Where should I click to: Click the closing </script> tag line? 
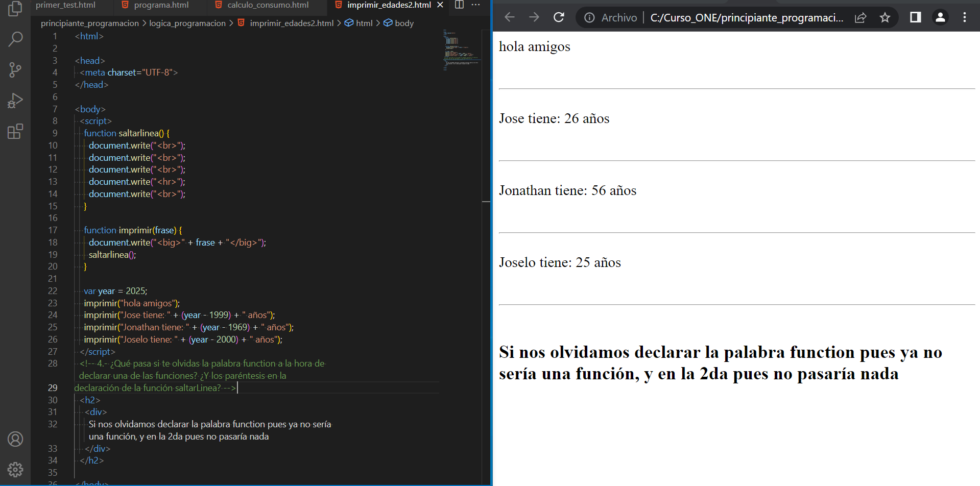pos(98,352)
